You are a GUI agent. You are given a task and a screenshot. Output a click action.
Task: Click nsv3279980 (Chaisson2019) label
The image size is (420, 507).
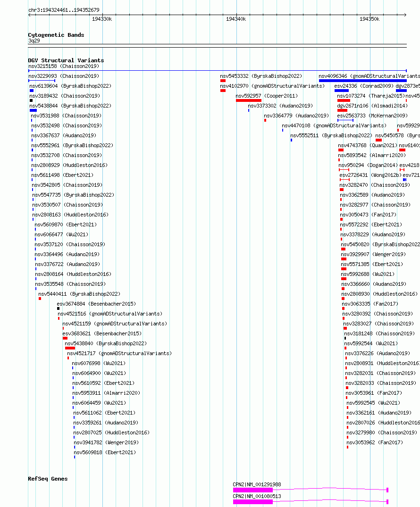[x=382, y=432]
